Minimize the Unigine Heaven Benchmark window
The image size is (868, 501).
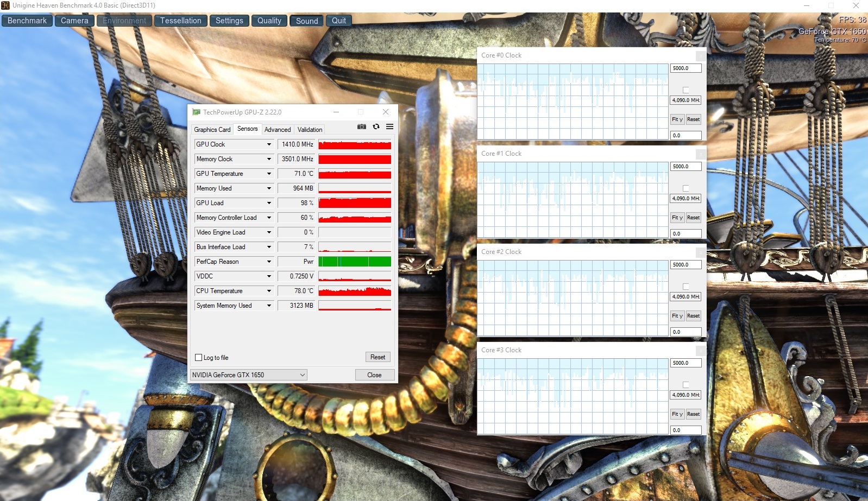pyautogui.click(x=807, y=5)
